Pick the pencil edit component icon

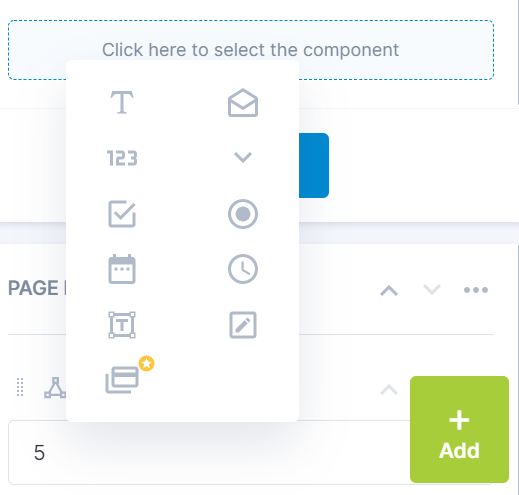click(243, 325)
